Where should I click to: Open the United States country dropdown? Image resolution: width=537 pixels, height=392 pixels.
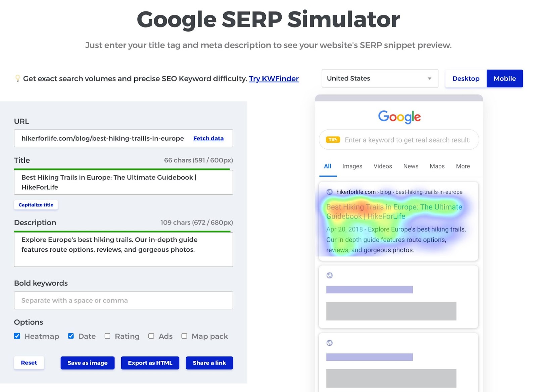pos(380,79)
